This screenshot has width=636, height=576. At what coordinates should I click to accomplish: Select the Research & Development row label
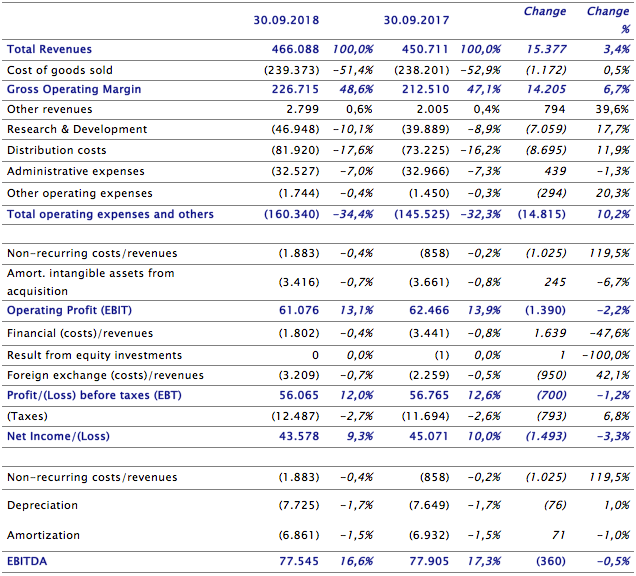coord(76,129)
